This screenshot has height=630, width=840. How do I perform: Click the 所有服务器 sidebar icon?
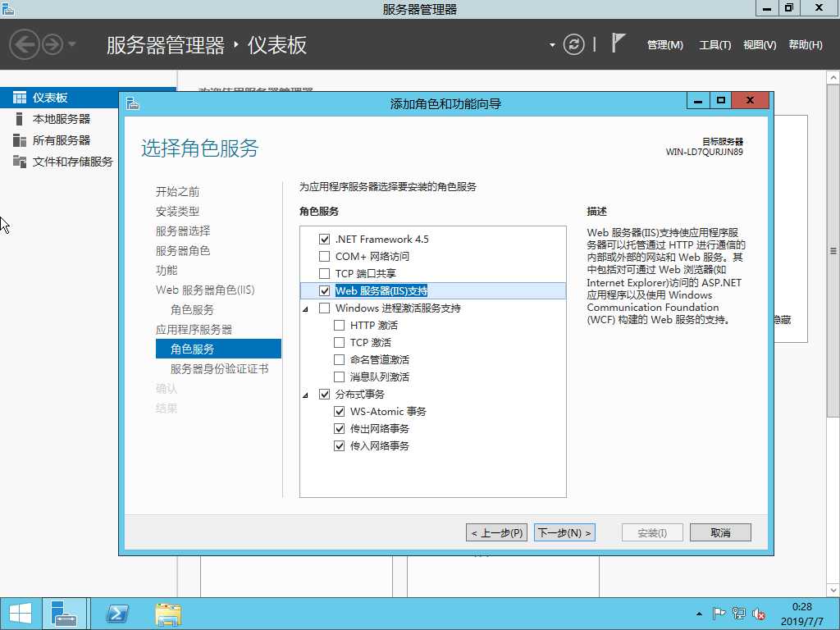(20, 140)
